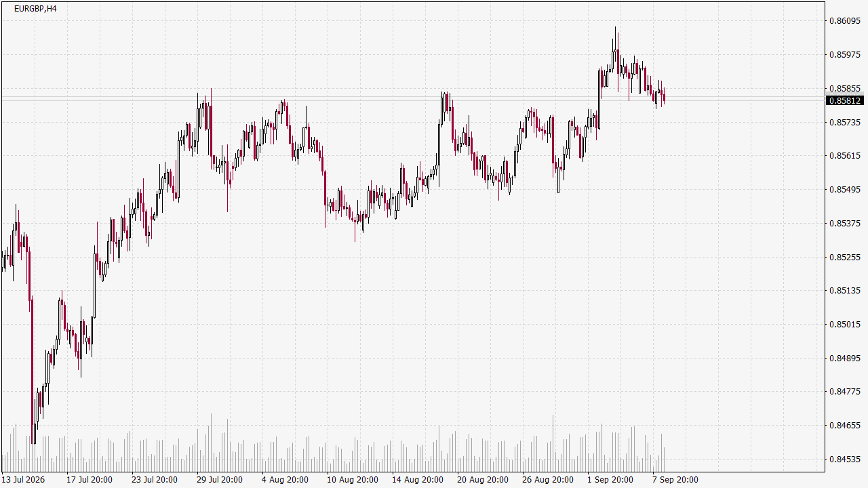The image size is (868, 488).
Task: Click the 0.84895 price axis label
Action: tap(844, 359)
